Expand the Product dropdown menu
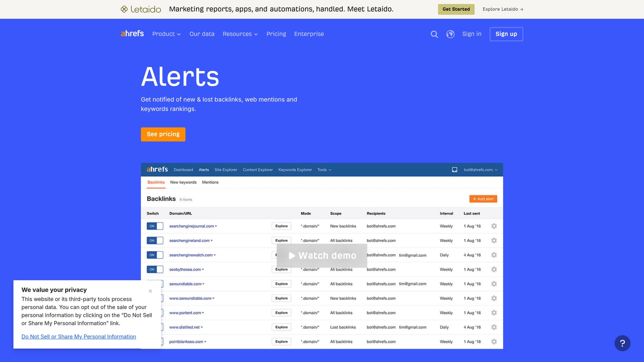 [166, 34]
